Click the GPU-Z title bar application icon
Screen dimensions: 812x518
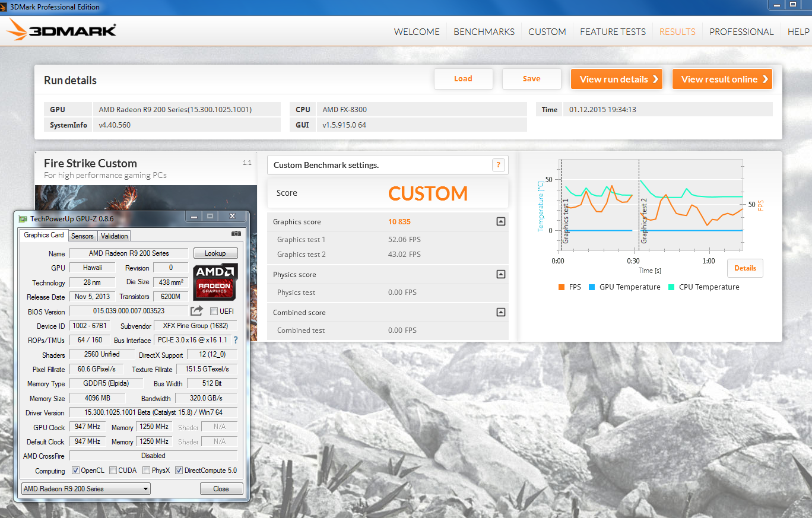(23, 218)
